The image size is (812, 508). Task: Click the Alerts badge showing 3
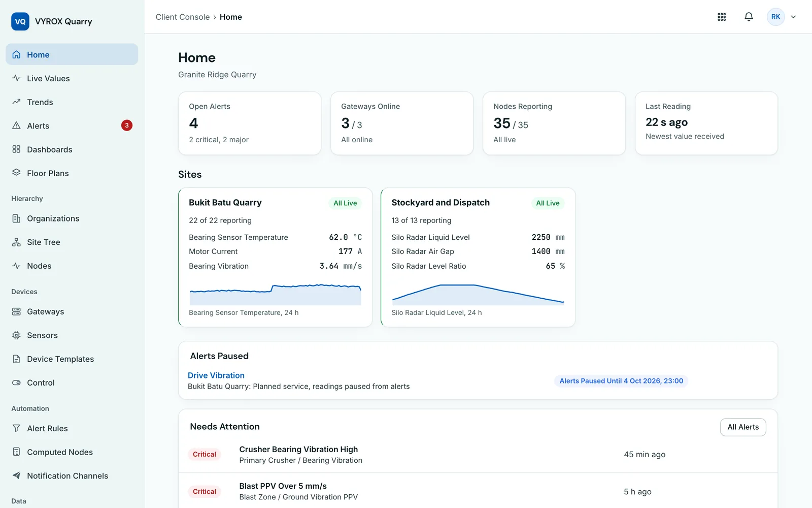click(x=127, y=125)
